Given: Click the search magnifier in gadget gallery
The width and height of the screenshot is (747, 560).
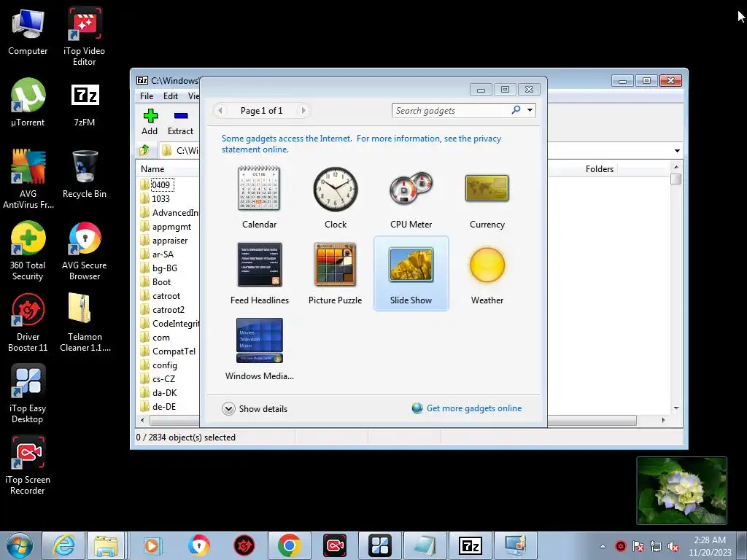Looking at the screenshot, I should (x=516, y=110).
